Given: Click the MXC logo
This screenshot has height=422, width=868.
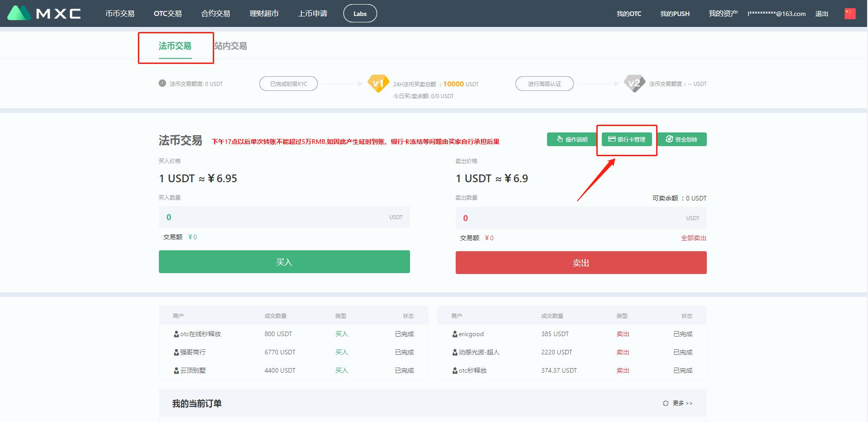Looking at the screenshot, I should [x=44, y=13].
